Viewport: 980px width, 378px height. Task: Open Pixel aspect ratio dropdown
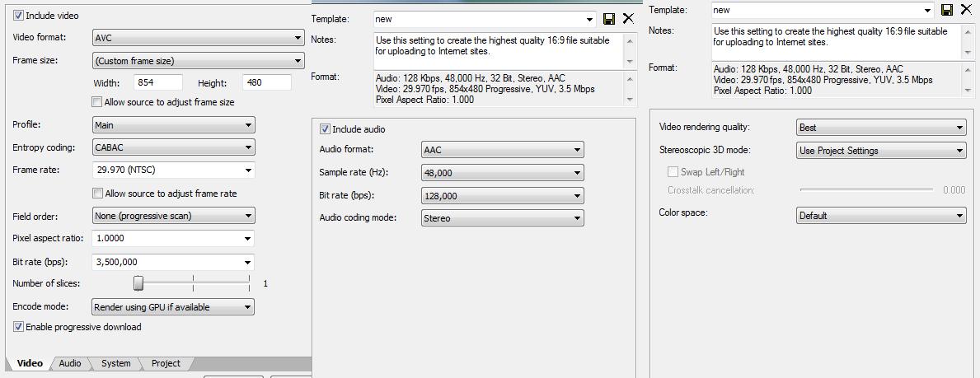173,238
